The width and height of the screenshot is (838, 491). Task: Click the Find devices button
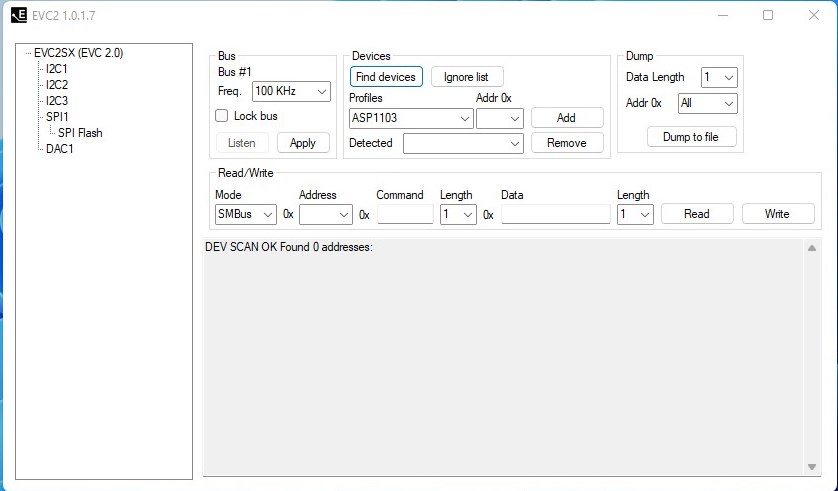click(386, 77)
